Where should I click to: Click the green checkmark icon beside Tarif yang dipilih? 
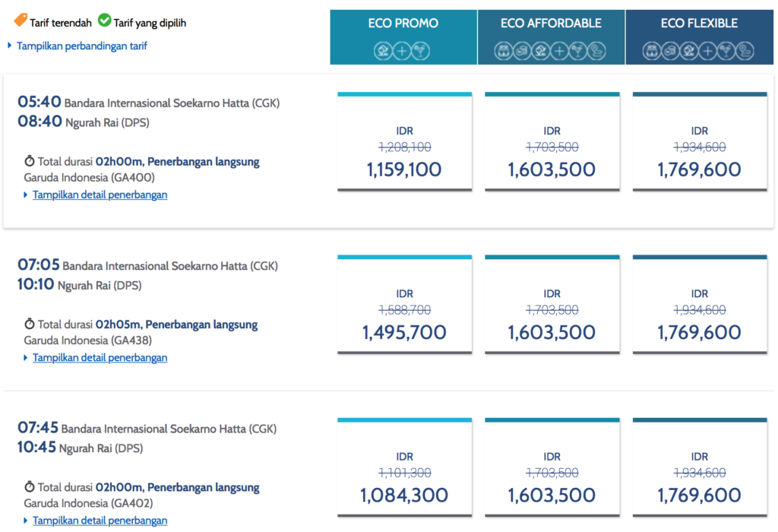pyautogui.click(x=106, y=23)
